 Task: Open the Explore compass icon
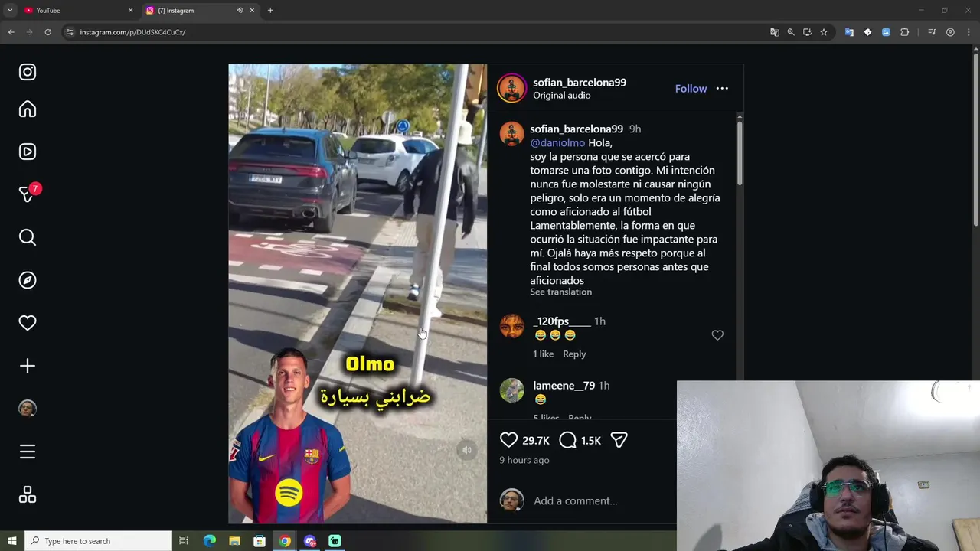click(28, 280)
